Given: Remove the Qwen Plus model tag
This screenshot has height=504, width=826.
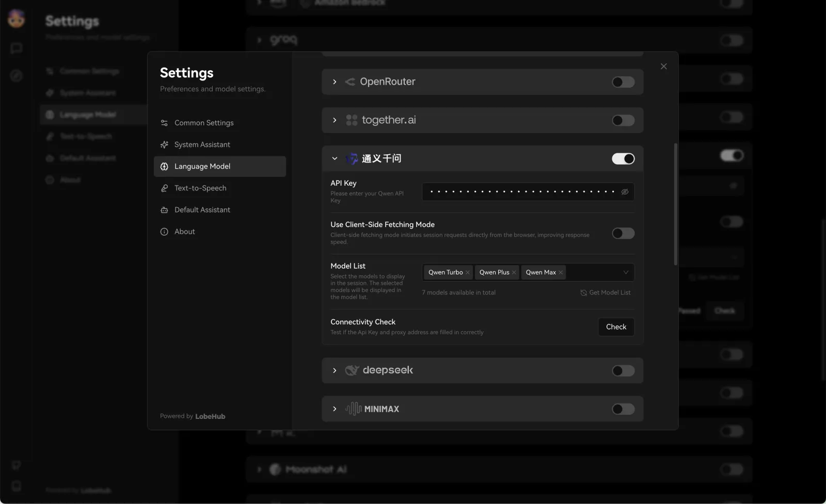Looking at the screenshot, I should [x=514, y=272].
